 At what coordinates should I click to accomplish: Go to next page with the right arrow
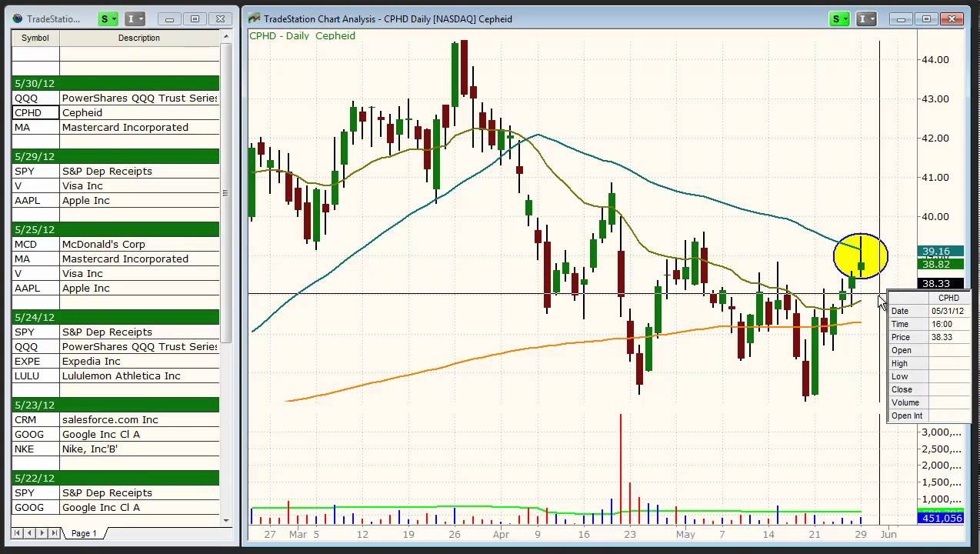point(42,532)
